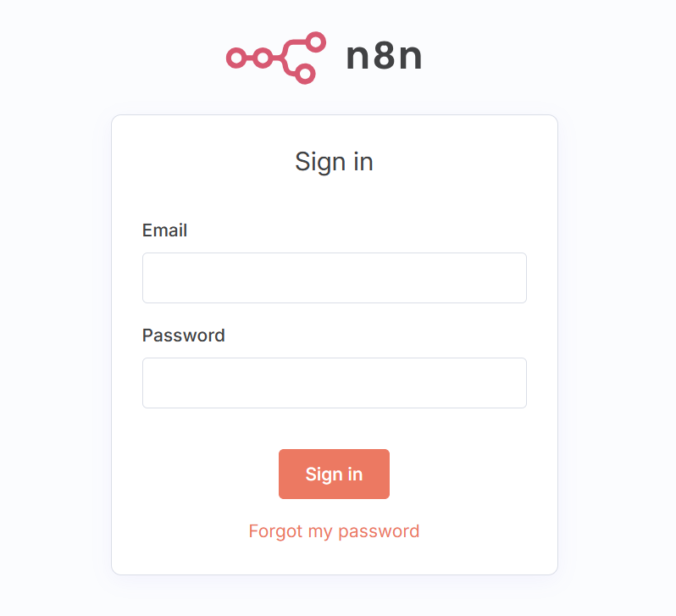Place the cursor in the Email text box

(334, 278)
